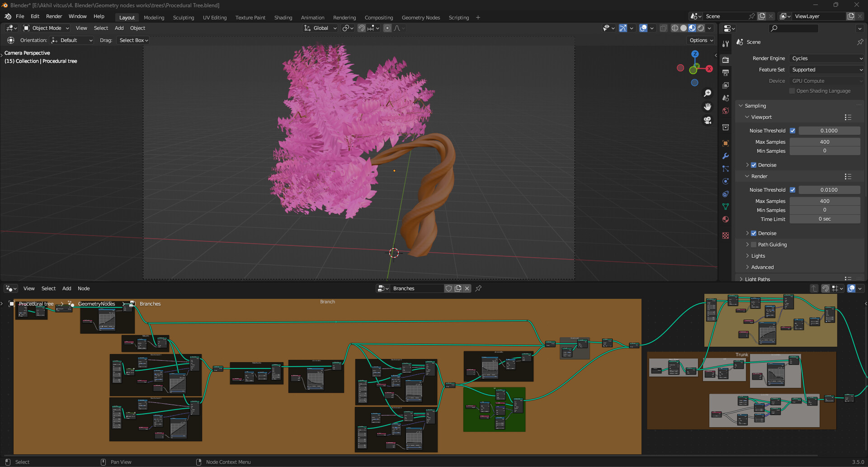The width and height of the screenshot is (868, 467).
Task: Select Wireframe viewport shading mode
Action: pos(675,28)
